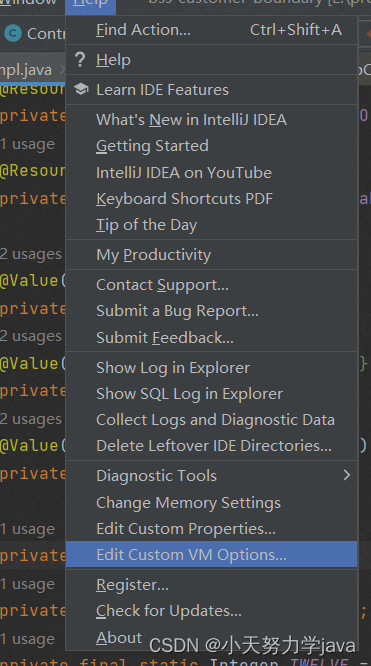The width and height of the screenshot is (371, 666).
Task: Select Getting Started entry
Action: coord(212,146)
